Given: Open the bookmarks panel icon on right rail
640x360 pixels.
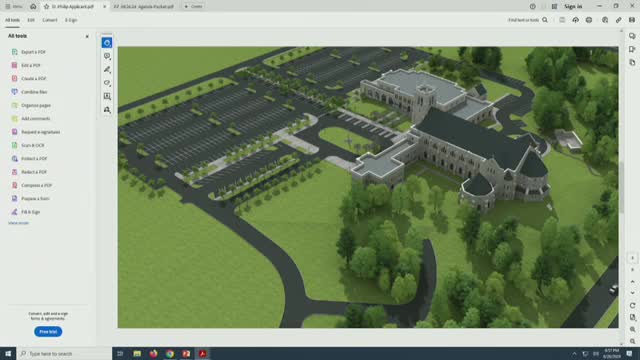Looking at the screenshot, I should [x=632, y=49].
